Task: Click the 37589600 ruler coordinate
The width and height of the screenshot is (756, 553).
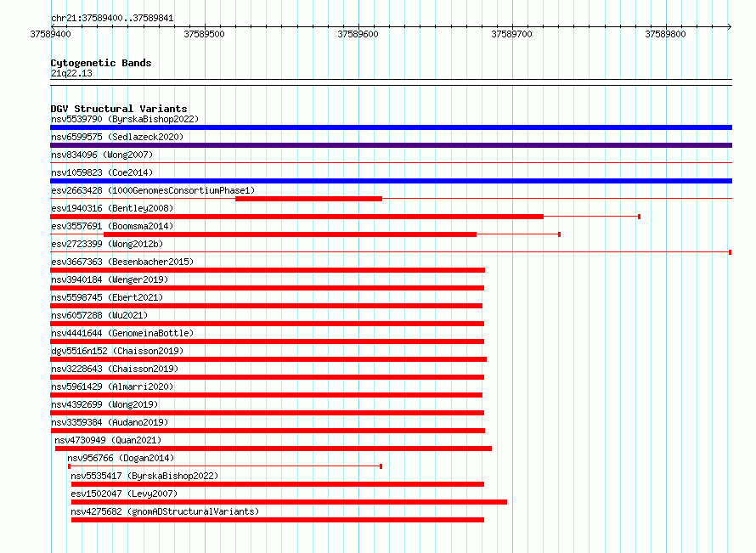Action: (x=358, y=34)
